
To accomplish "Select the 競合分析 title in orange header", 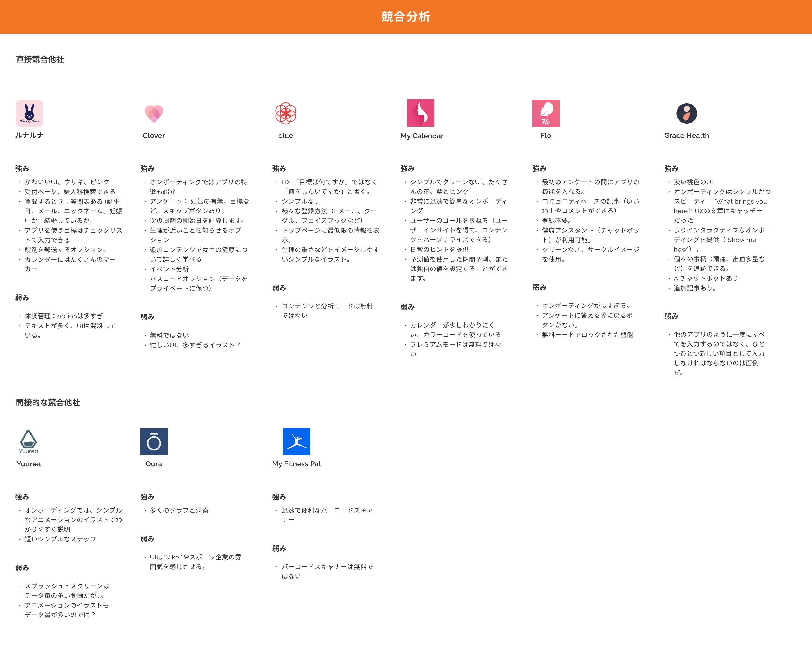I will [x=406, y=17].
